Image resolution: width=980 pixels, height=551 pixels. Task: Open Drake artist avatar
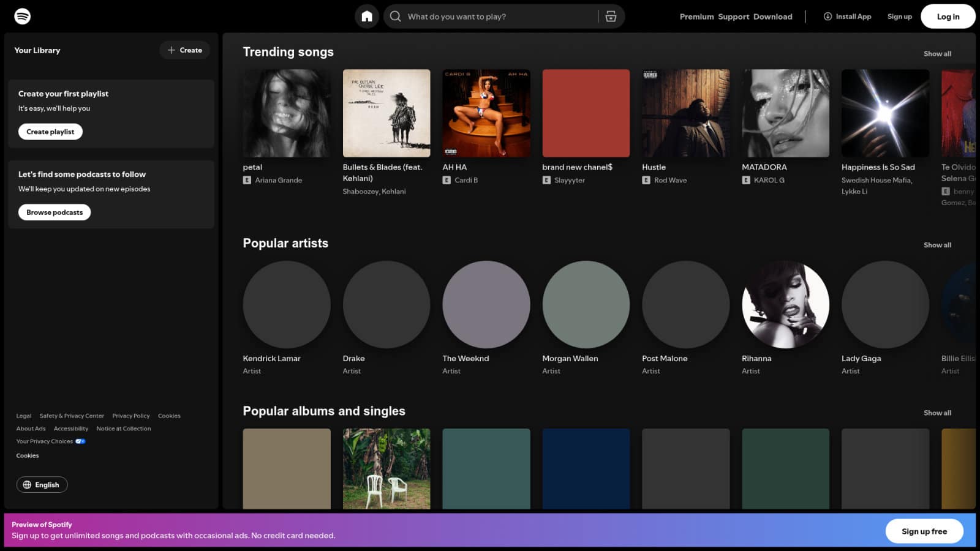click(386, 305)
